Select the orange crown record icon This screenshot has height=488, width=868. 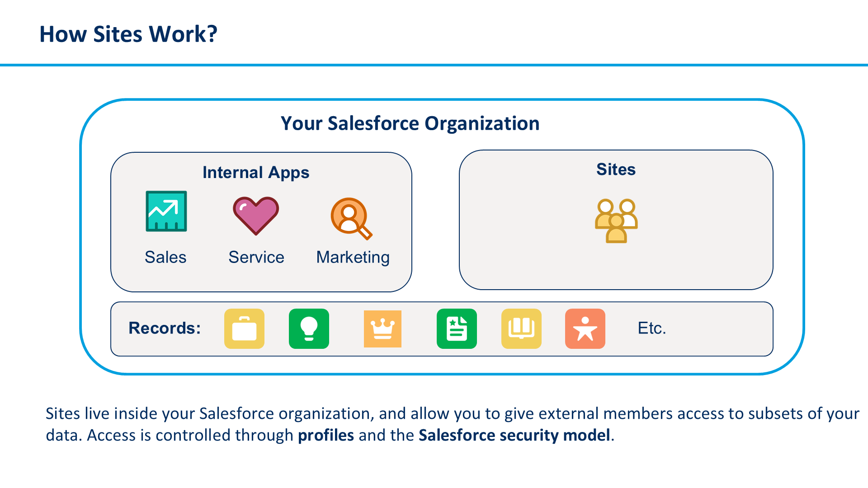click(x=382, y=329)
